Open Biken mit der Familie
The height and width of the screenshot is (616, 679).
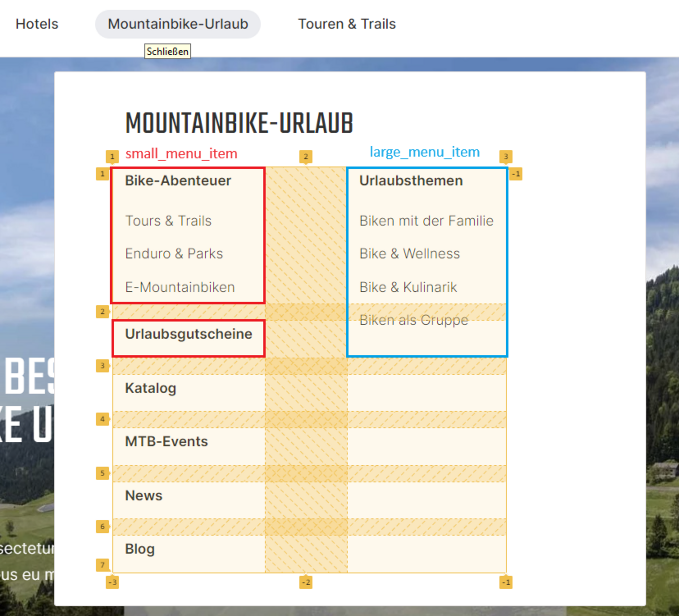coord(426,221)
